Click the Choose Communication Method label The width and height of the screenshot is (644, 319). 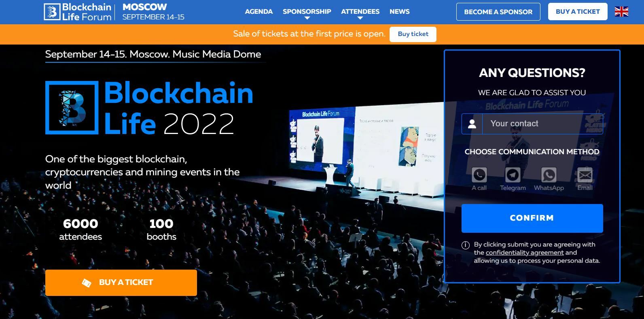click(532, 152)
